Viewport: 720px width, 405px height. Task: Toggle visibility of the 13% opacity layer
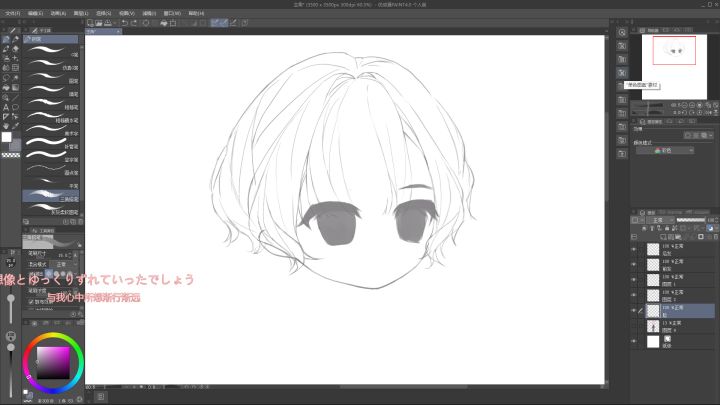tap(634, 326)
